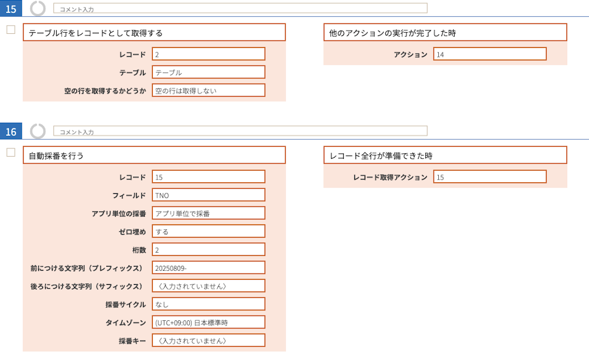The image size is (589, 364).
Task: Select the blue number badge 15
Action: 11,8
